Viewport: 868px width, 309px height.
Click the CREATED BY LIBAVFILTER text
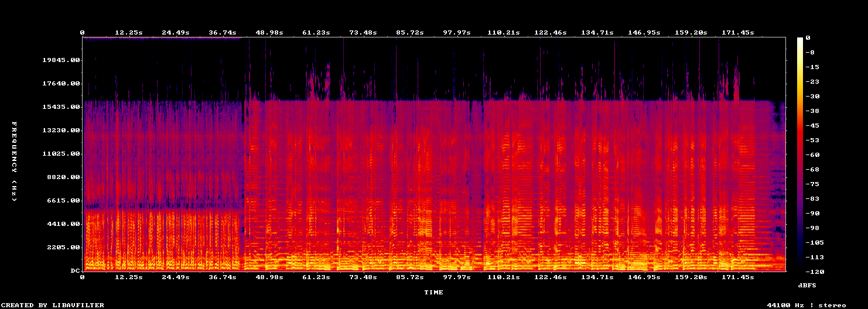pyautogui.click(x=53, y=305)
